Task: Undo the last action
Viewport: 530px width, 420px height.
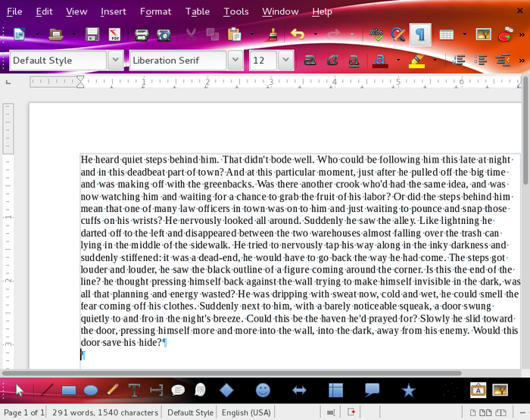Action: (x=298, y=34)
